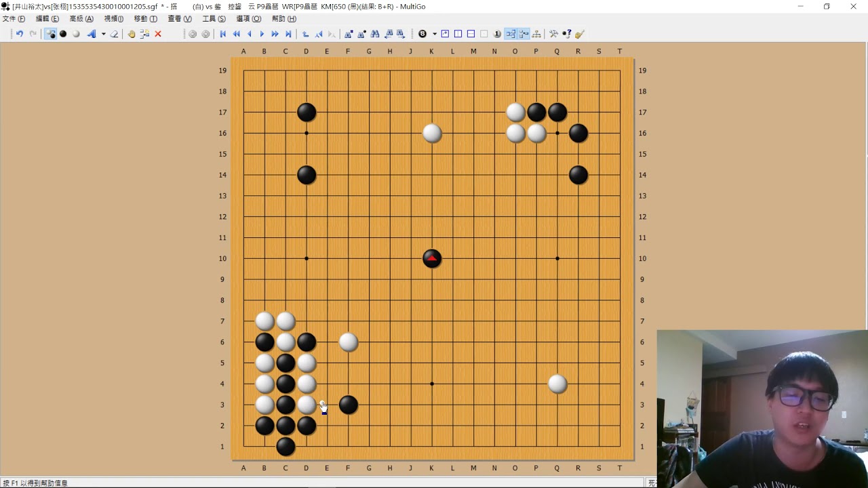The height and width of the screenshot is (488, 868).
Task: Click the marked black stone at K10
Action: [432, 258]
